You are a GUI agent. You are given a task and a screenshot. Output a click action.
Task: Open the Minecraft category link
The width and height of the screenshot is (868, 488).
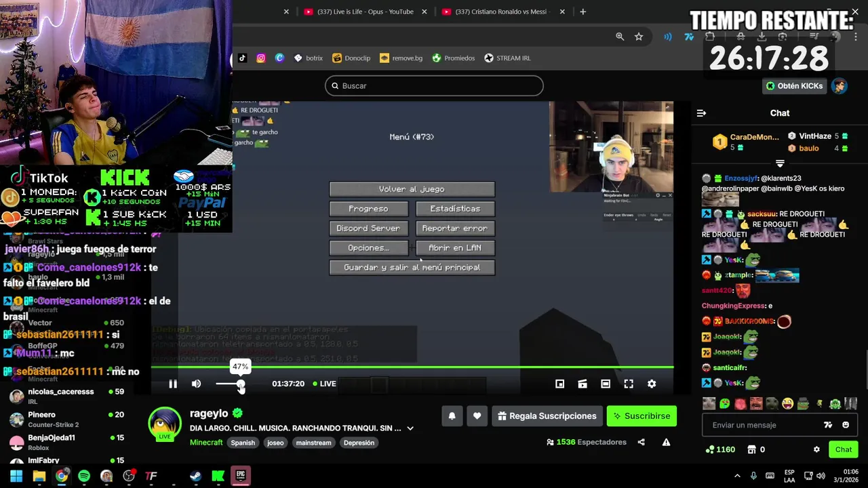(x=206, y=443)
